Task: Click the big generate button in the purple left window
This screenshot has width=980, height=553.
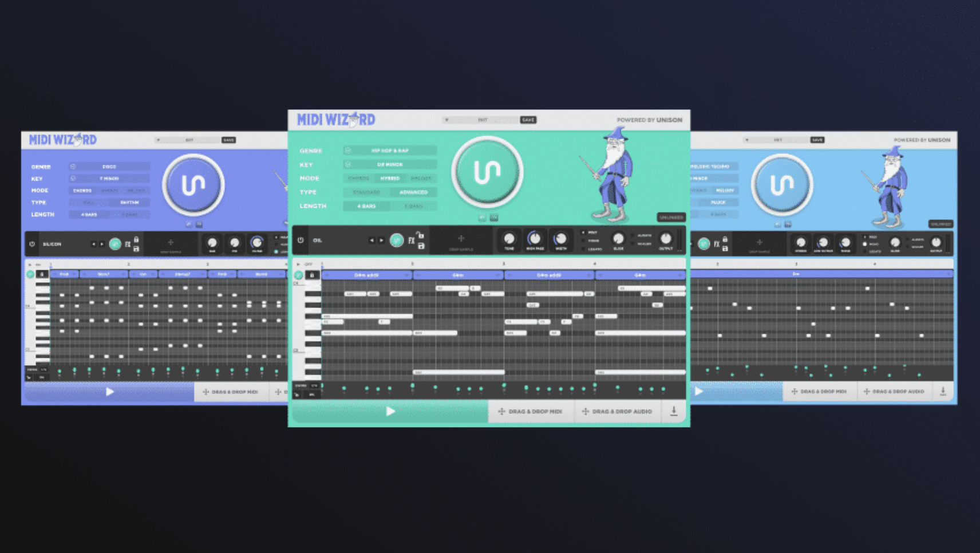Action: click(x=193, y=184)
